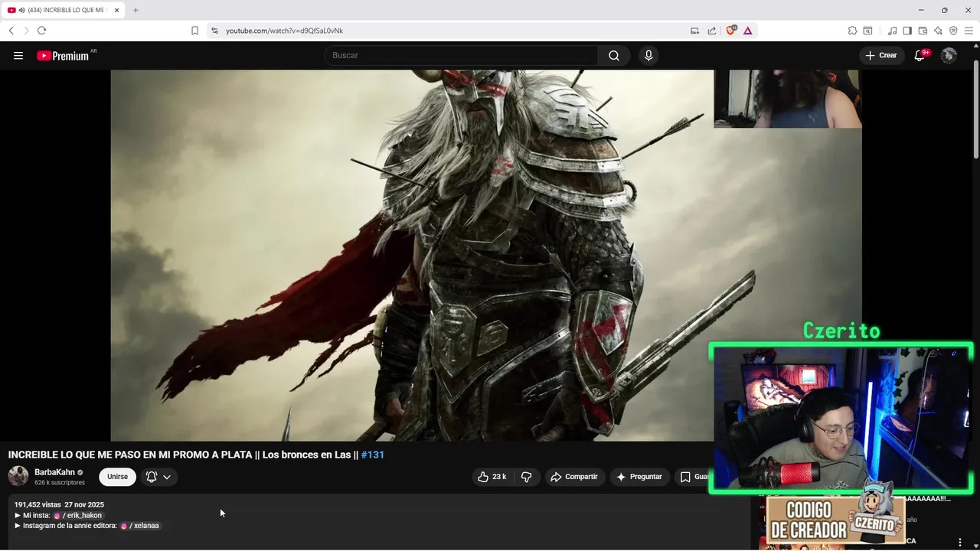The width and height of the screenshot is (980, 551).
Task: Start voice search with the microphone
Action: [648, 56]
